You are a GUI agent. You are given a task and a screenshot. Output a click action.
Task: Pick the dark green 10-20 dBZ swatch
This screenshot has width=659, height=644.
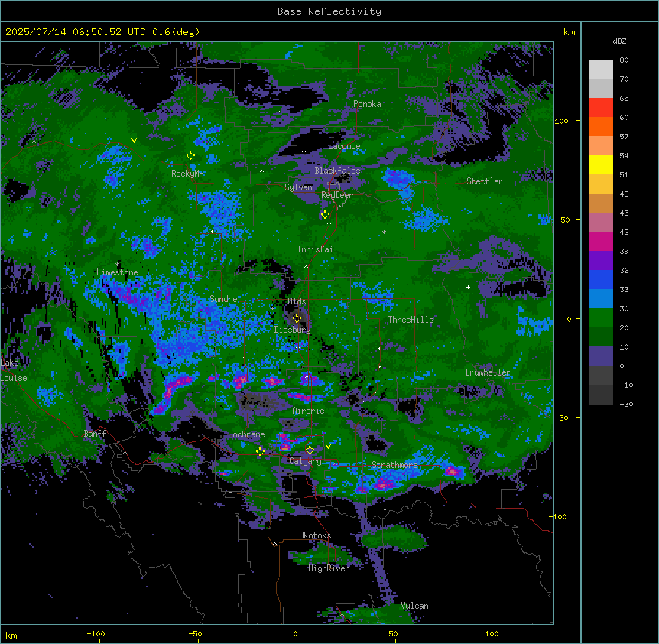[x=601, y=337]
